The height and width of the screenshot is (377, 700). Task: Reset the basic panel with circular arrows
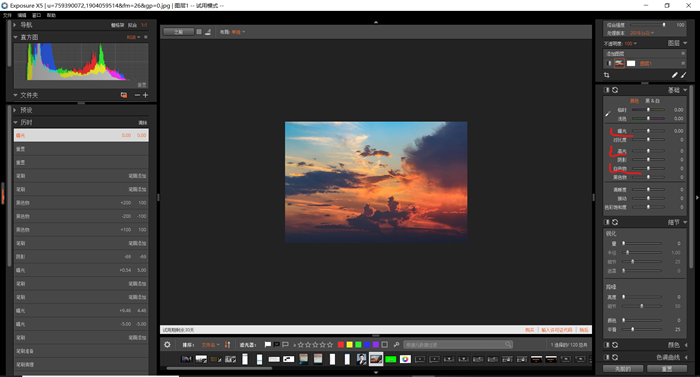[x=615, y=90]
